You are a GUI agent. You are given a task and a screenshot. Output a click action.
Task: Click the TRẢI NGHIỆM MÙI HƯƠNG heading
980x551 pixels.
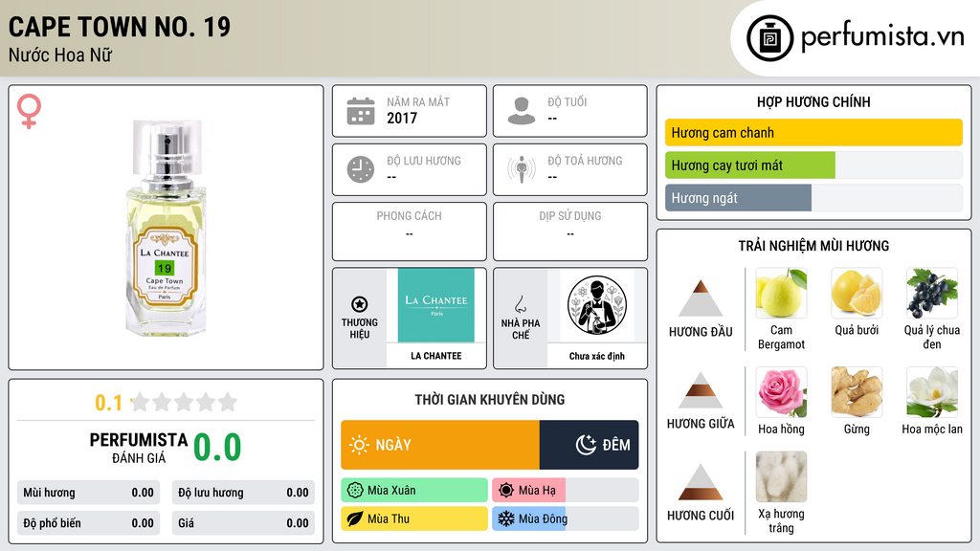coord(813,246)
